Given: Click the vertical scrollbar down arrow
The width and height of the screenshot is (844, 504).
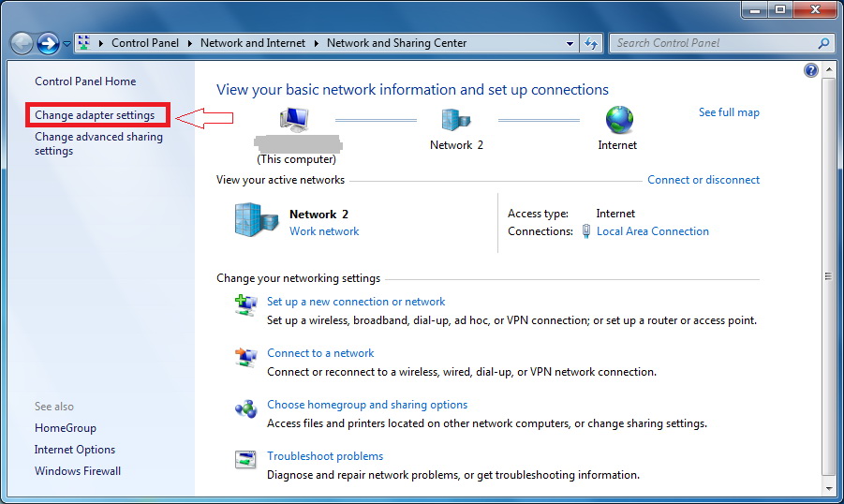Looking at the screenshot, I should [x=827, y=488].
